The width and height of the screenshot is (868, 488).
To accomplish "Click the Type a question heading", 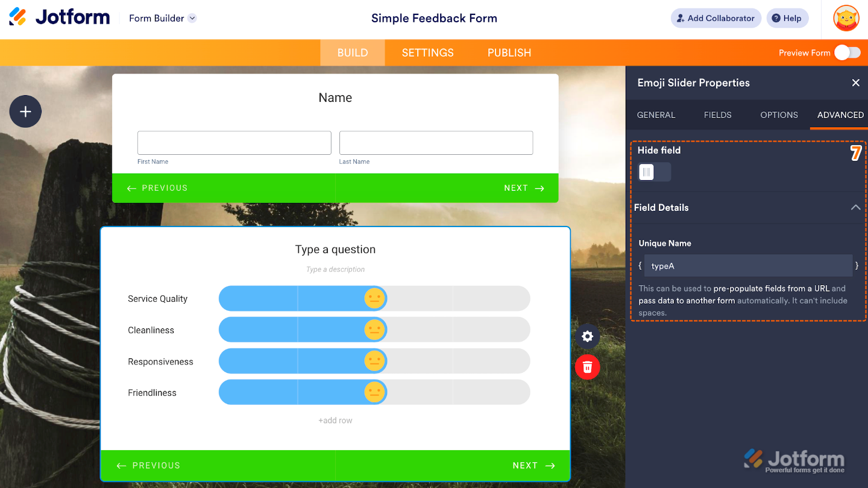I will click(335, 249).
